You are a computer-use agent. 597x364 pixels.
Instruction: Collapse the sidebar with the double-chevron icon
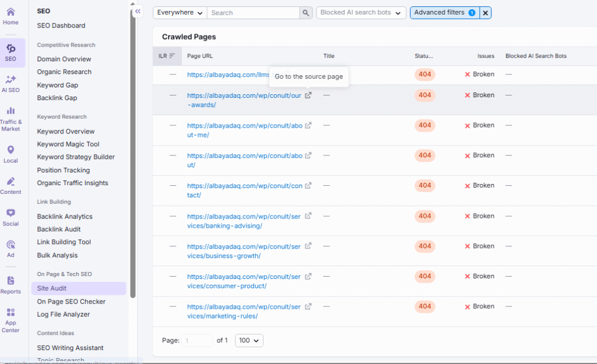point(138,11)
